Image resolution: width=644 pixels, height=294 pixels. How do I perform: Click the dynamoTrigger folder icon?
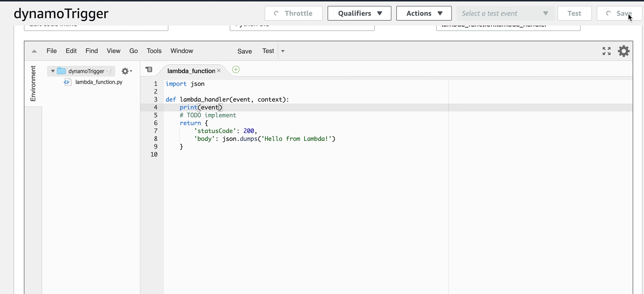click(x=61, y=71)
